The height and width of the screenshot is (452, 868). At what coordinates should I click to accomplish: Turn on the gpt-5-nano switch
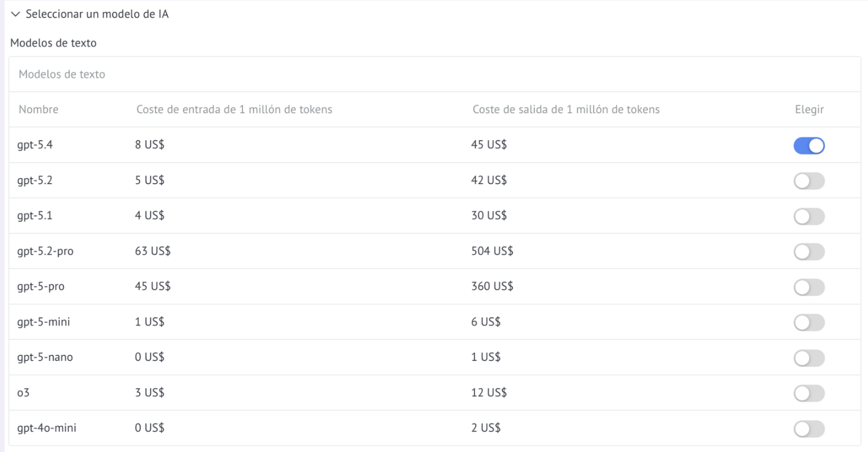(x=809, y=358)
